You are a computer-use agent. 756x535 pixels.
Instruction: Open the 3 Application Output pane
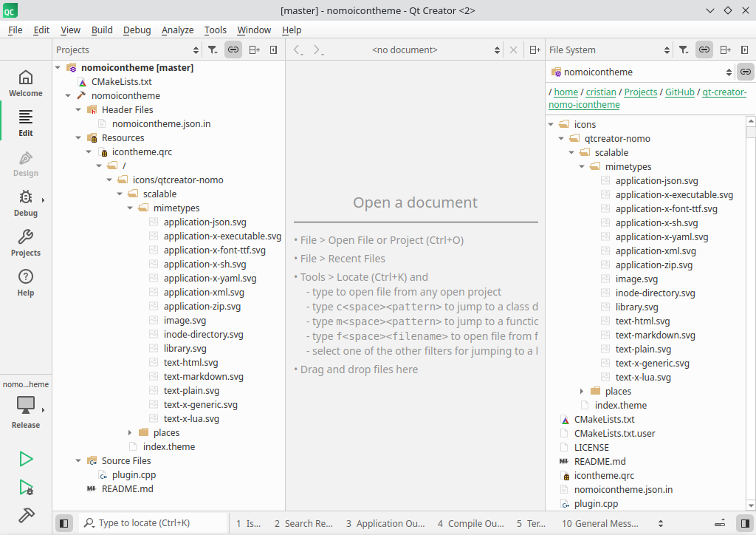(x=385, y=523)
